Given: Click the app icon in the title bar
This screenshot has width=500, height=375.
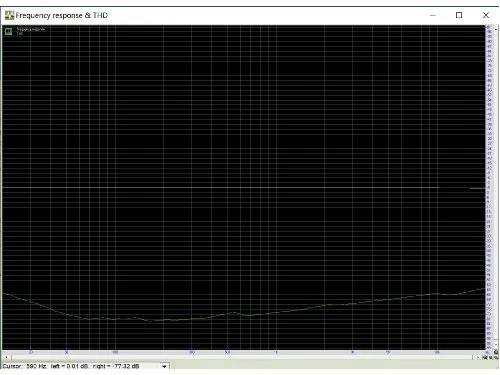Looking at the screenshot, I should (x=9, y=15).
